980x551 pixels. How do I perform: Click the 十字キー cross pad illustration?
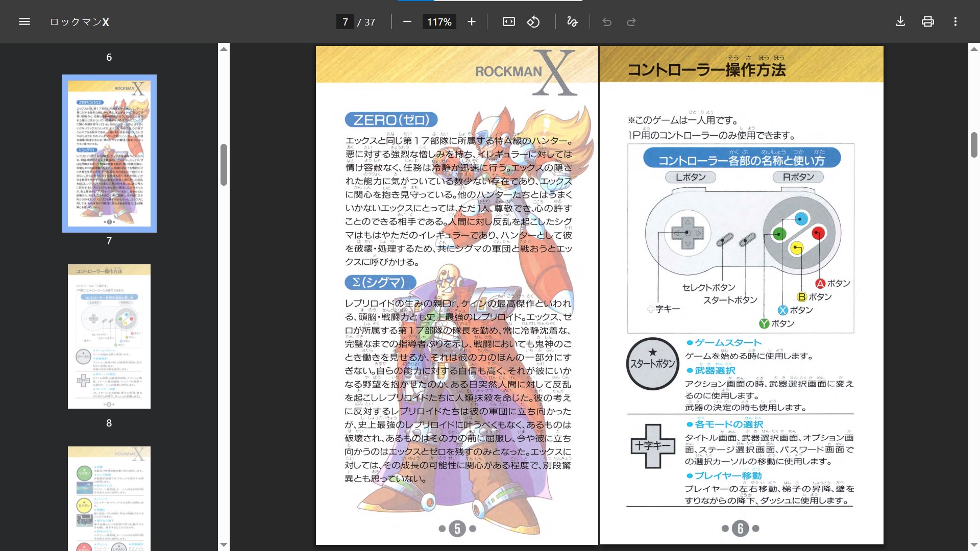[653, 446]
